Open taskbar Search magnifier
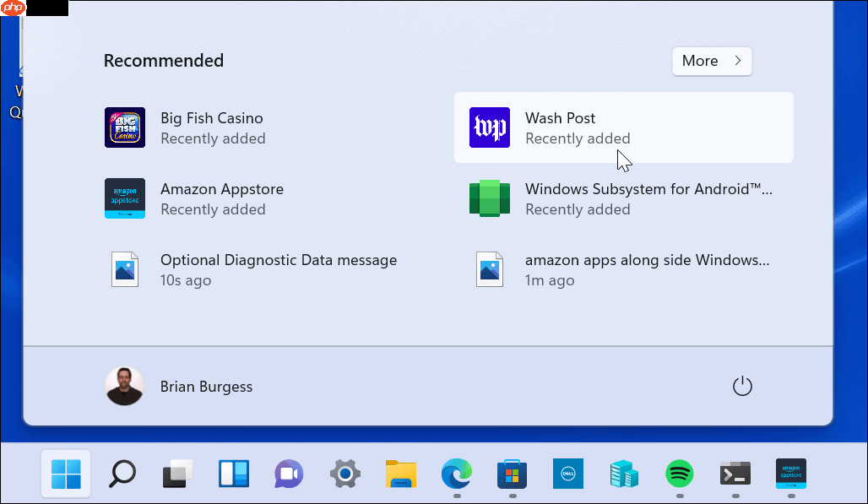Viewport: 868px width, 504px height. point(122,474)
